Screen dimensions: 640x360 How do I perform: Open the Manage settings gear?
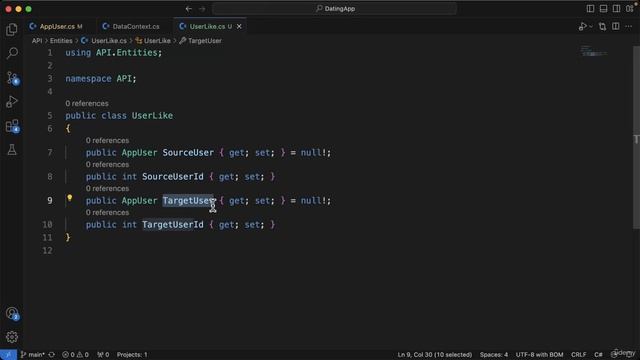12,337
